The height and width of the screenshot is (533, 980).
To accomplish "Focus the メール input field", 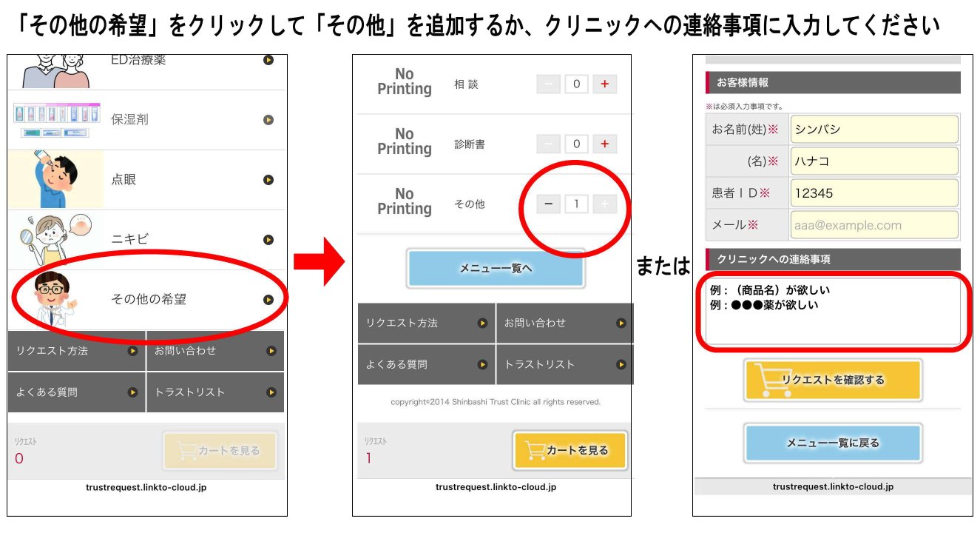I will 873,225.
